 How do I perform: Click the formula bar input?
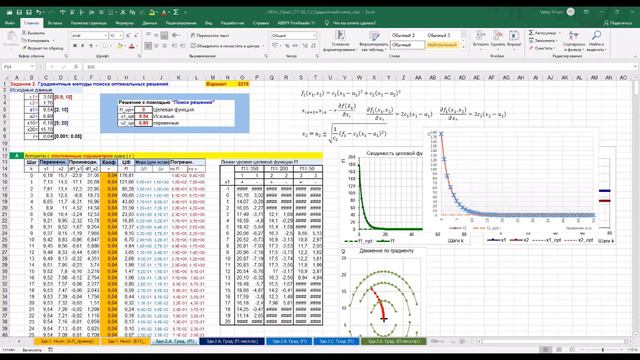click(359, 67)
